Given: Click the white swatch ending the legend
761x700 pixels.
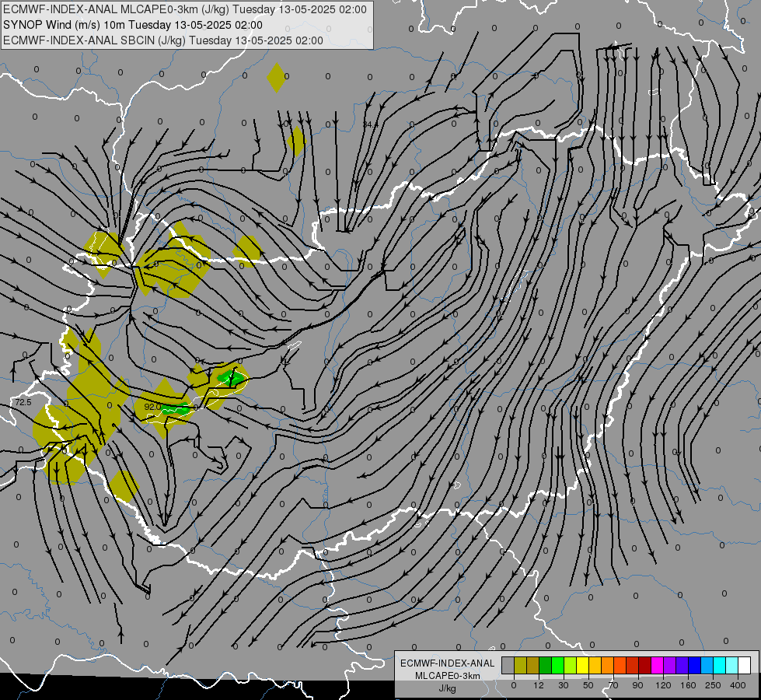Looking at the screenshot, I should click(x=745, y=666).
